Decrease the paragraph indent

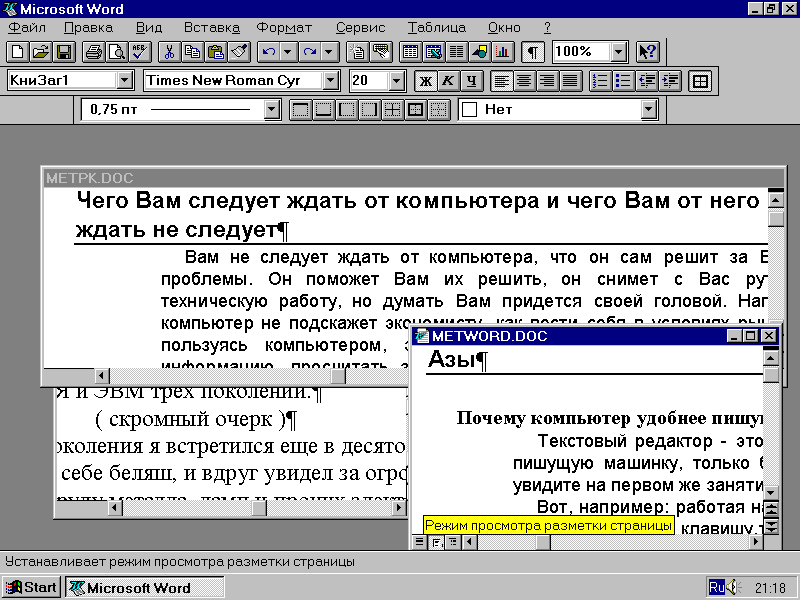coord(647,81)
